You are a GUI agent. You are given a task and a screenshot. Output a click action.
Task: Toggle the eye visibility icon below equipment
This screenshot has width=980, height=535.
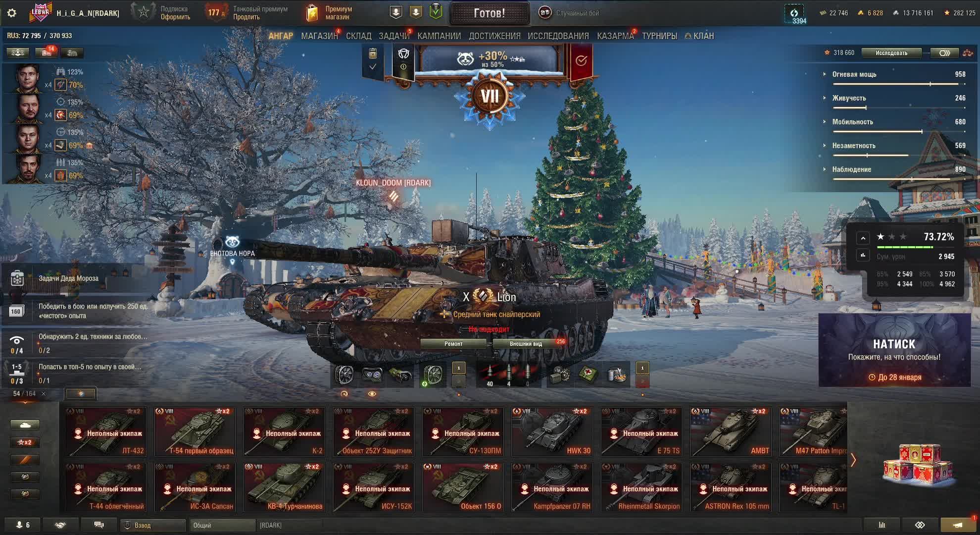(x=372, y=394)
